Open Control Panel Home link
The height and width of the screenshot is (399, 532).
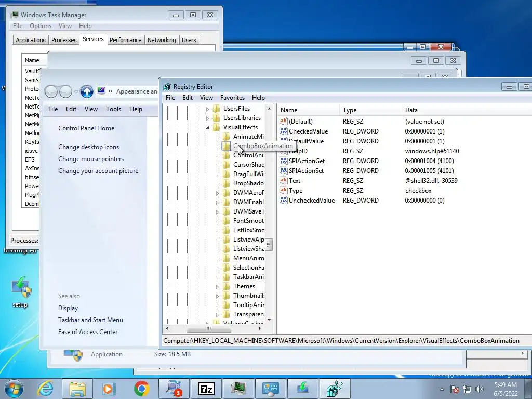tap(86, 128)
